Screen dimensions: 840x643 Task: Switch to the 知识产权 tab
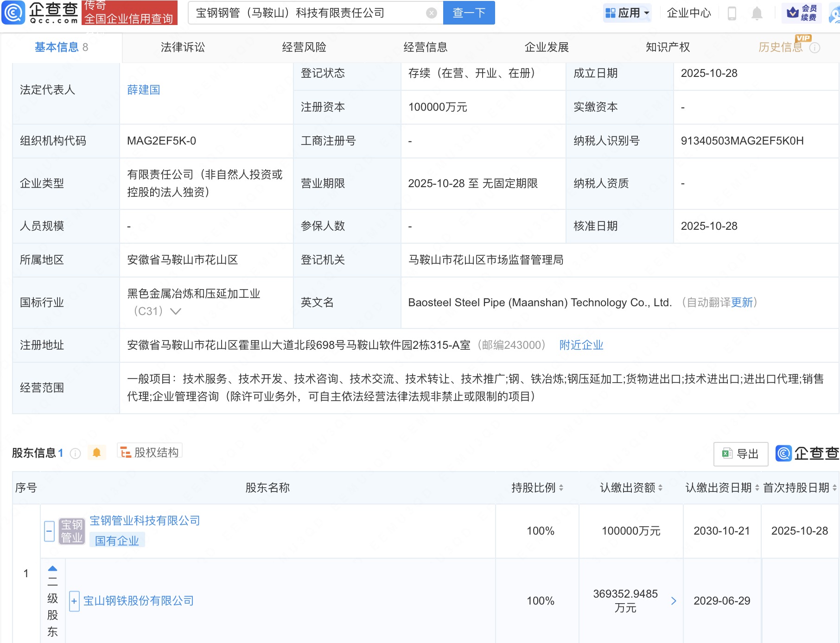pyautogui.click(x=668, y=47)
